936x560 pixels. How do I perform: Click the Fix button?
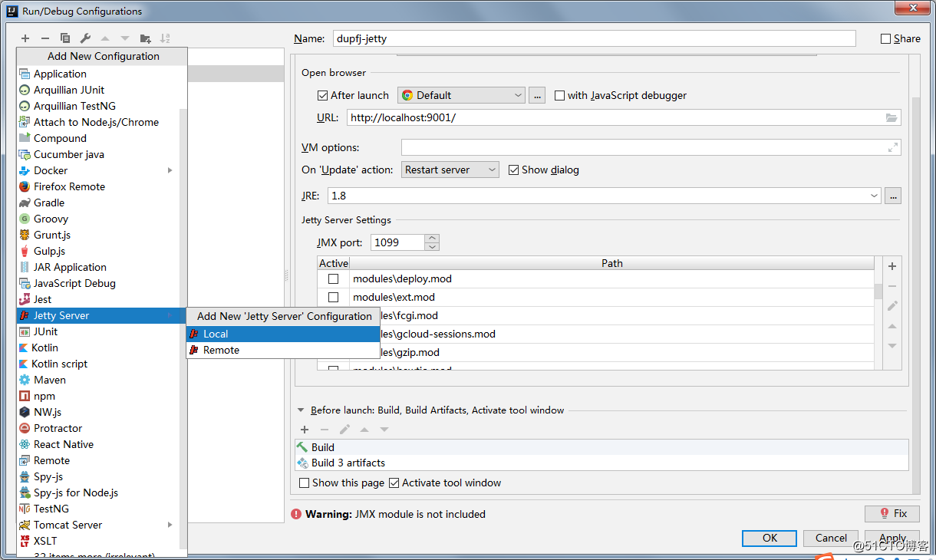[892, 513]
